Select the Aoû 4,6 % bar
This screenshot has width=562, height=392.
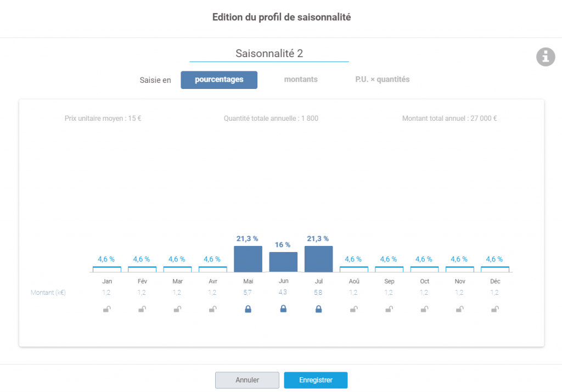click(x=354, y=269)
